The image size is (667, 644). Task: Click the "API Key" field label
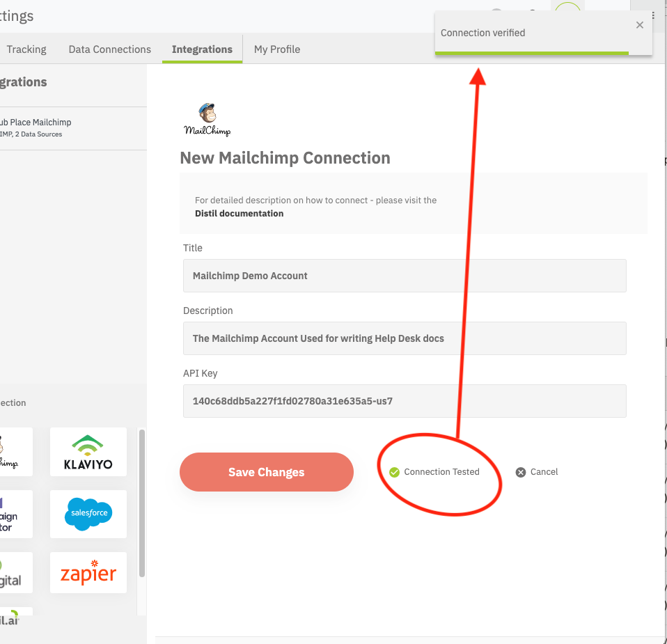point(201,373)
